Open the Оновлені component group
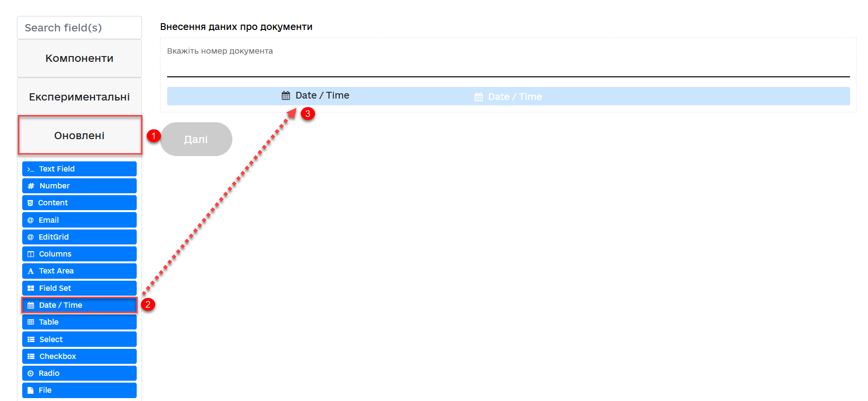Image resolution: width=868 pixels, height=401 pixels. (79, 135)
